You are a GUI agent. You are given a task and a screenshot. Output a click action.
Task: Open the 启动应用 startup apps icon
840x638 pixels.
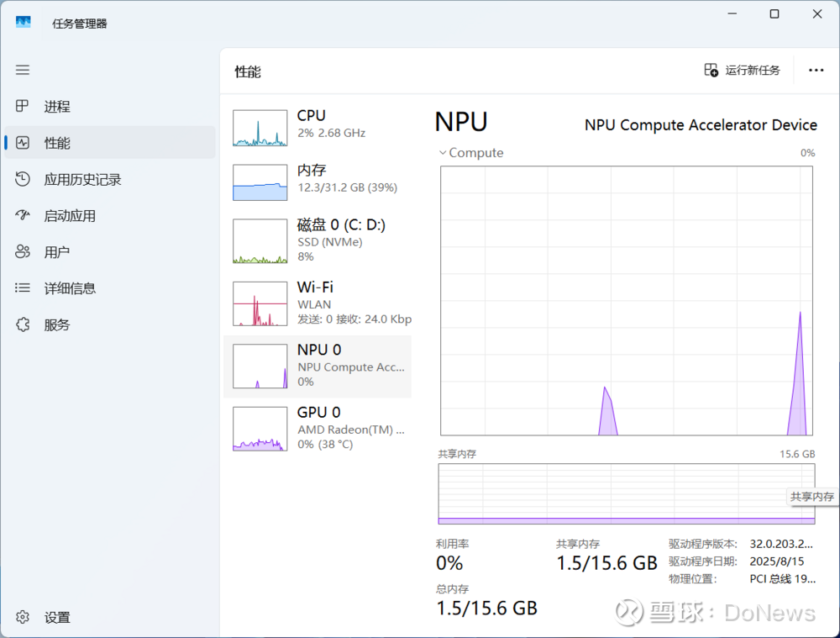(x=23, y=215)
